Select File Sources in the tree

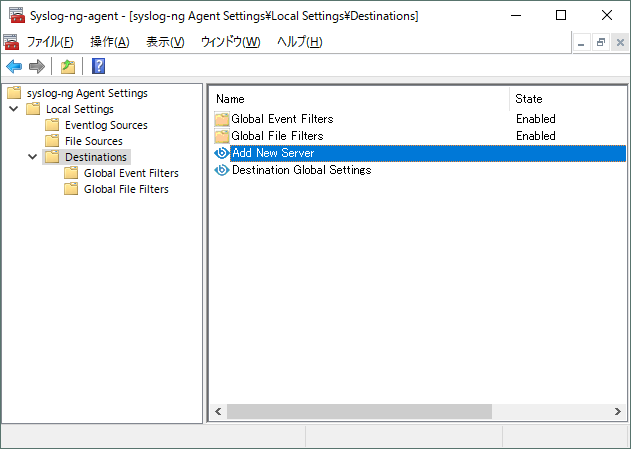(x=94, y=141)
